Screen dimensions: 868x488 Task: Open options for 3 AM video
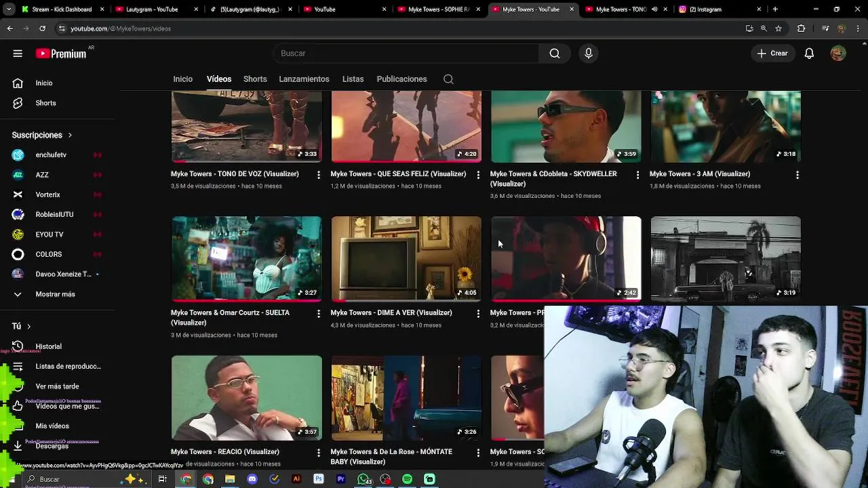(x=797, y=175)
